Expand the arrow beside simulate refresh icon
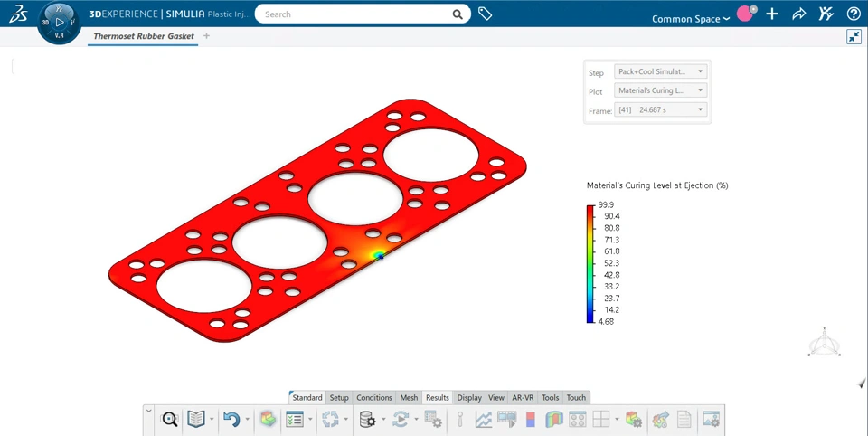Viewport: 868px width, 436px height. (x=416, y=420)
